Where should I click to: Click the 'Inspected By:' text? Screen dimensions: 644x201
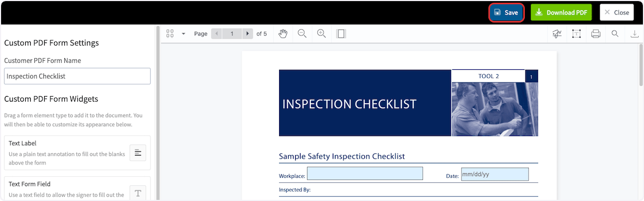coord(295,190)
